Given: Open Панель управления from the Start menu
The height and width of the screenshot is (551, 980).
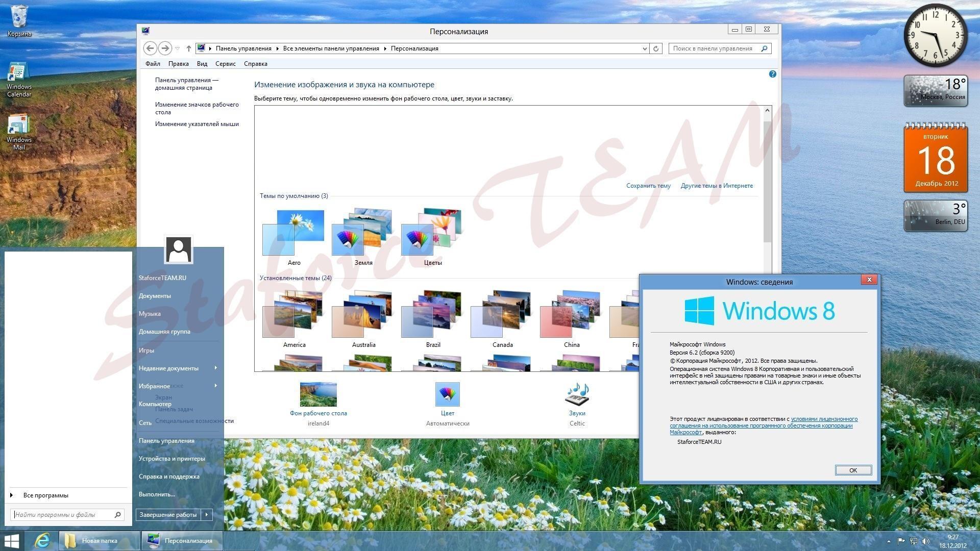Looking at the screenshot, I should tap(166, 441).
